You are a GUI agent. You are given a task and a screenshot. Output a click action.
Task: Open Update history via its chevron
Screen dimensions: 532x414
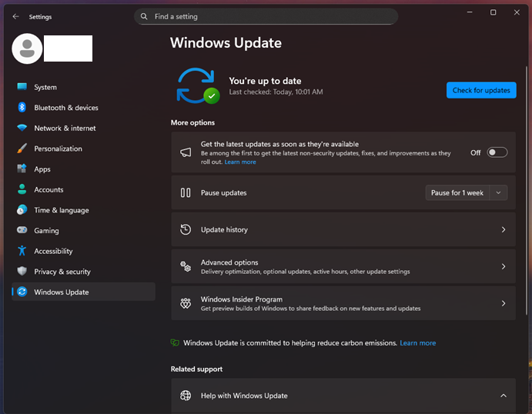(504, 229)
